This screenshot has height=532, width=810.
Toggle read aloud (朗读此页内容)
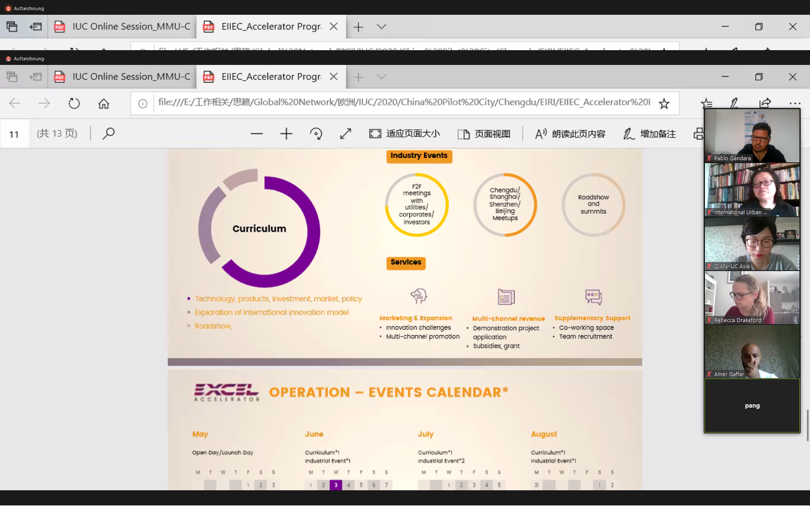(570, 134)
